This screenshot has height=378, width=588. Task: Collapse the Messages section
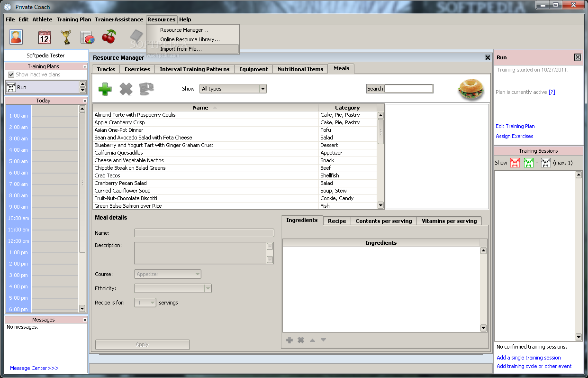tap(85, 320)
